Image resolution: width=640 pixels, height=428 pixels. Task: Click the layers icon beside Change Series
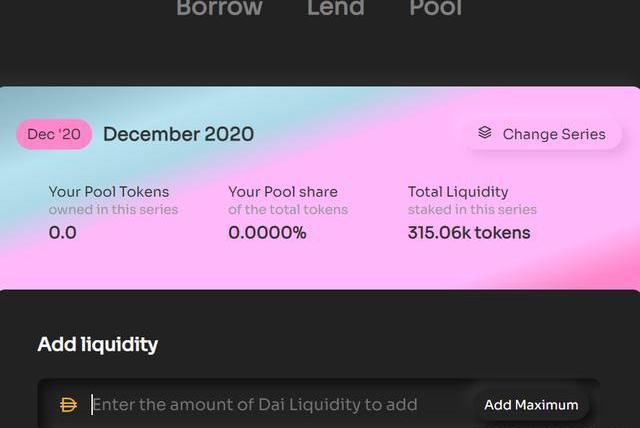[485, 133]
